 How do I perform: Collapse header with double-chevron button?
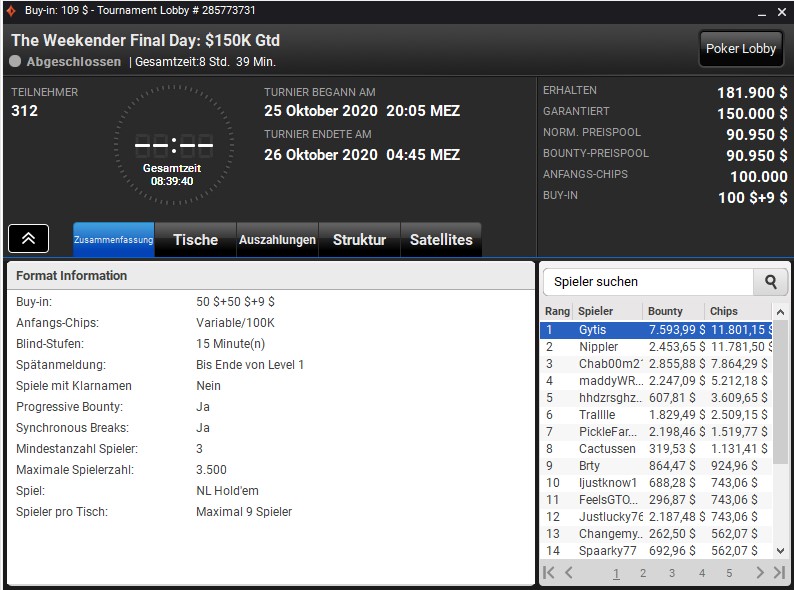point(28,239)
